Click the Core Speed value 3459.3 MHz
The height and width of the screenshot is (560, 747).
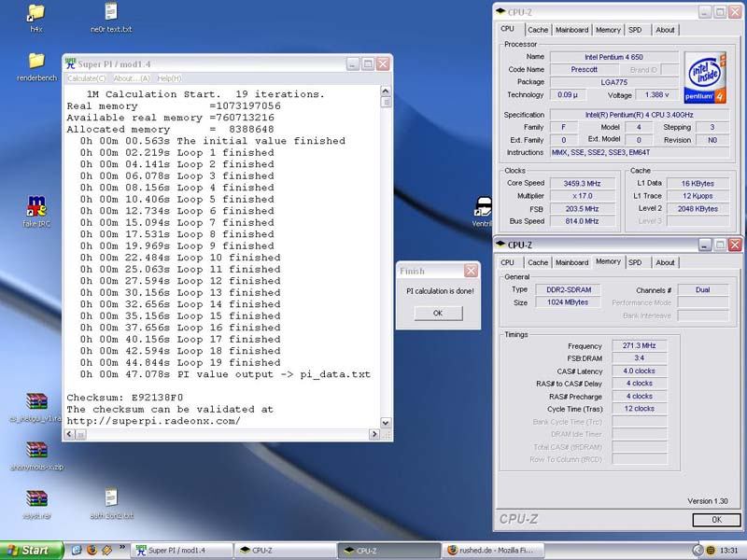582,183
